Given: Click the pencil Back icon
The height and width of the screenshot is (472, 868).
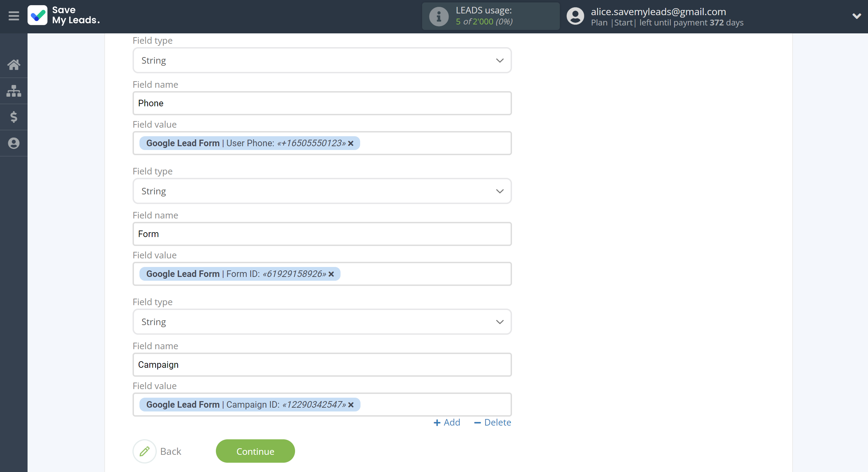Looking at the screenshot, I should coord(145,451).
